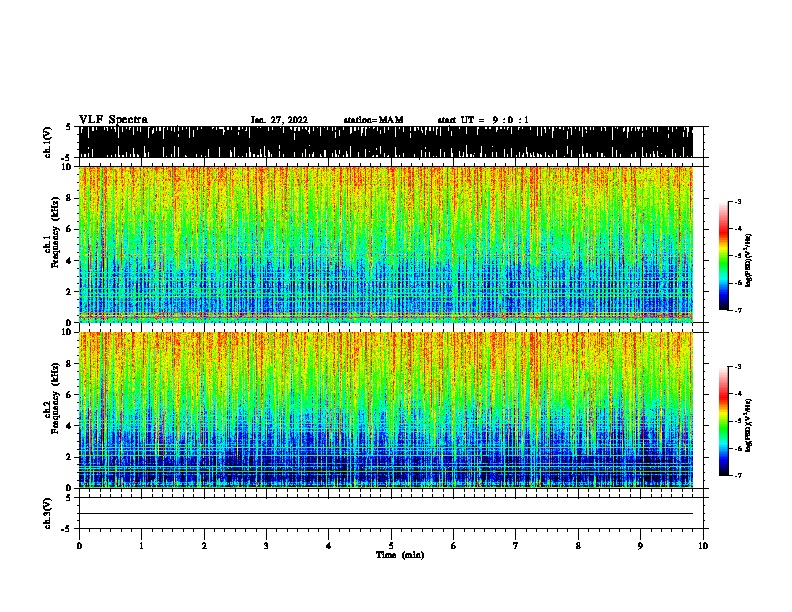Click the ch.1 spectrogram color bar
The width and height of the screenshot is (792, 612).
tap(723, 256)
